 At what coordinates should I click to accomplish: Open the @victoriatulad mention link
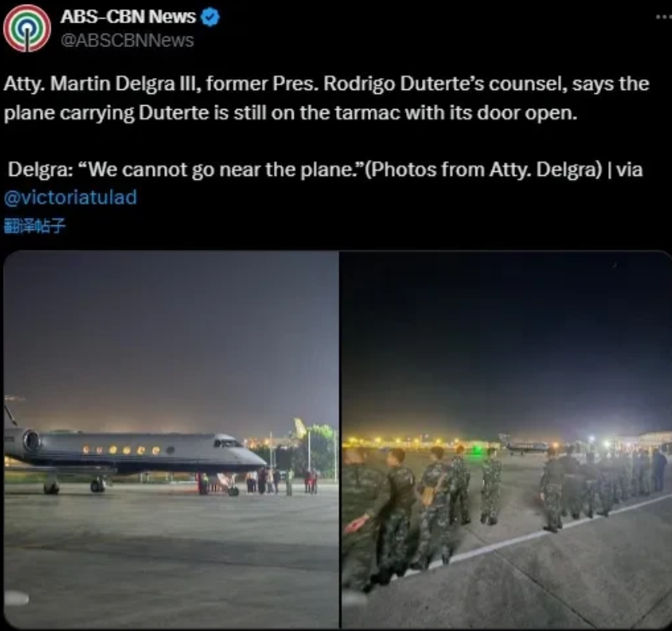pos(70,197)
